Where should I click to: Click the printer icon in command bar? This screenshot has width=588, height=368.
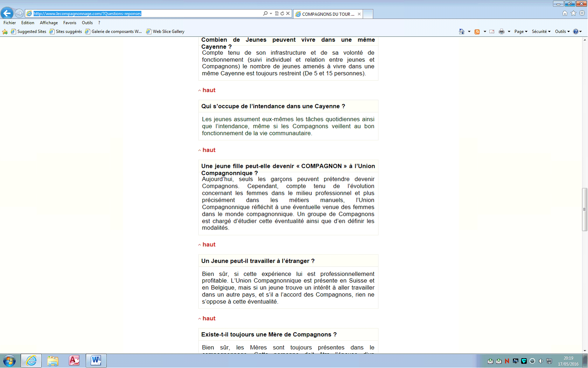(501, 32)
